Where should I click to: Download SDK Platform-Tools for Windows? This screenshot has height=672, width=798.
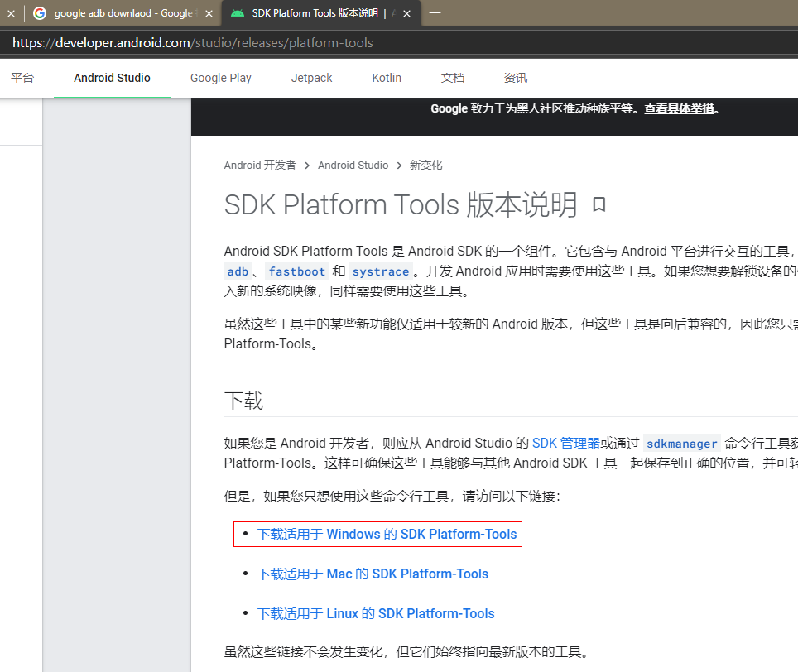(387, 535)
